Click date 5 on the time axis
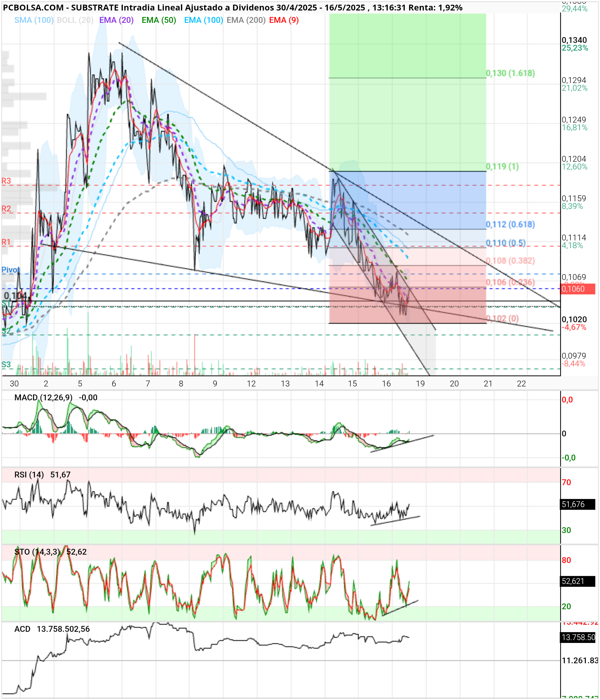 [x=80, y=383]
